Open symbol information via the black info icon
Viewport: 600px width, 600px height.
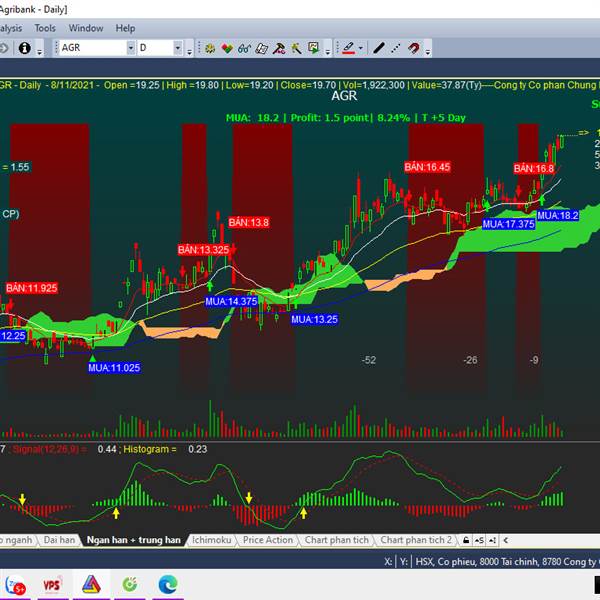(x=24, y=48)
